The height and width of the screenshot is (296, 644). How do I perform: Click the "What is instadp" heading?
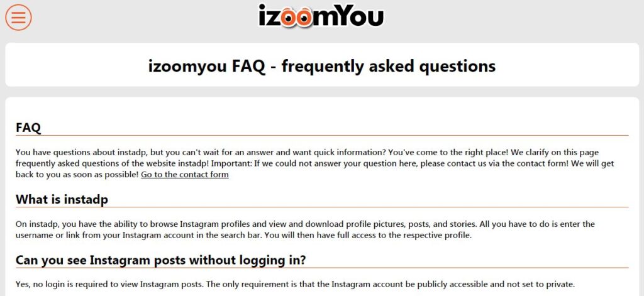pyautogui.click(x=62, y=200)
